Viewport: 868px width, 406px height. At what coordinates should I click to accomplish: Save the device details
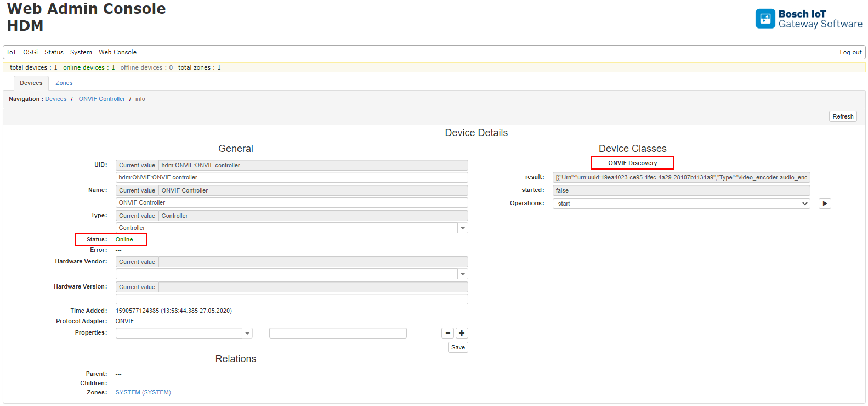point(458,347)
